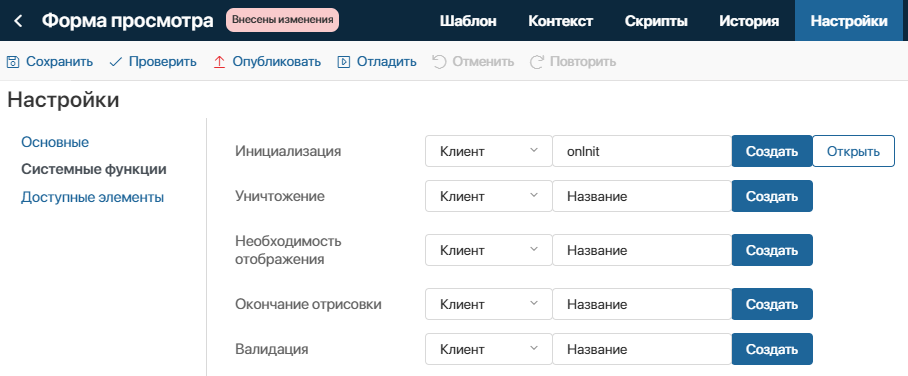Switch to the Контекст tab
908x376 pixels.
click(561, 21)
